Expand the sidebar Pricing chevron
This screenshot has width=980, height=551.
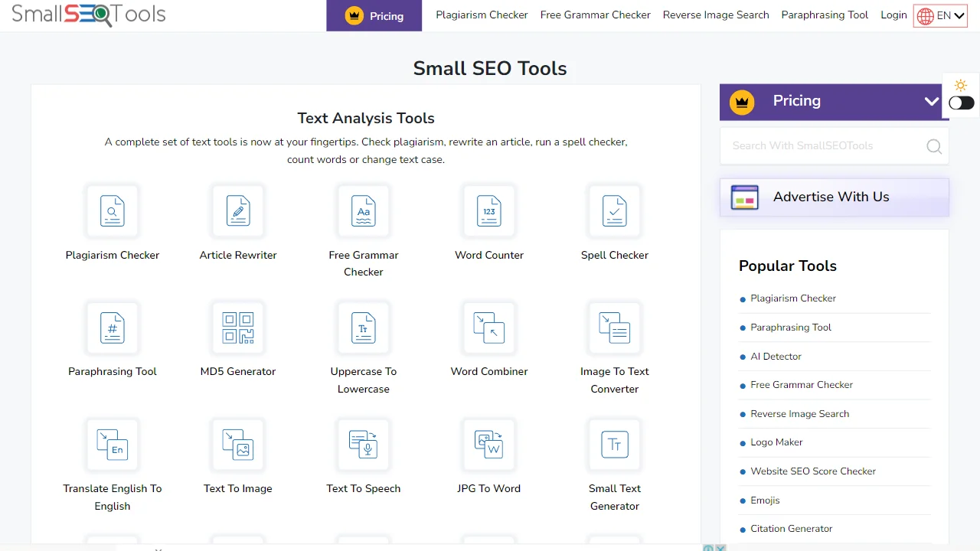932,101
